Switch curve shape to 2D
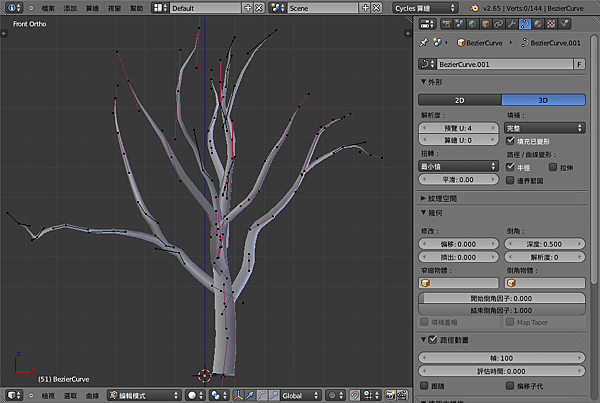600x403 pixels. coord(460,100)
